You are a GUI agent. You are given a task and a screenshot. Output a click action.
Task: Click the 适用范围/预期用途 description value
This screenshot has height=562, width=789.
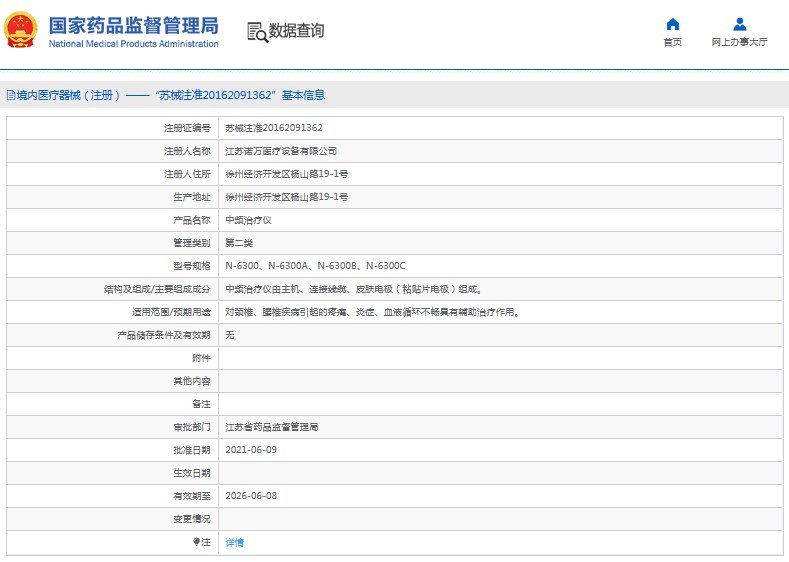tap(372, 312)
